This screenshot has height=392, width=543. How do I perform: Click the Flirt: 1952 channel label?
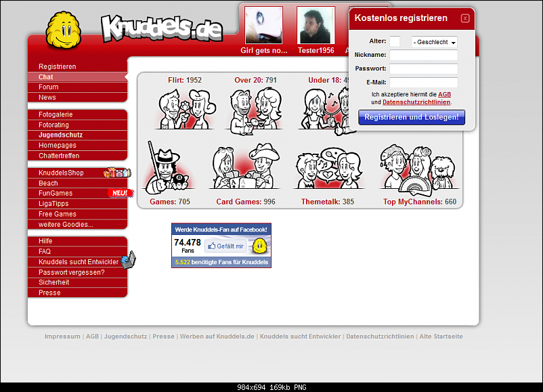(x=185, y=80)
